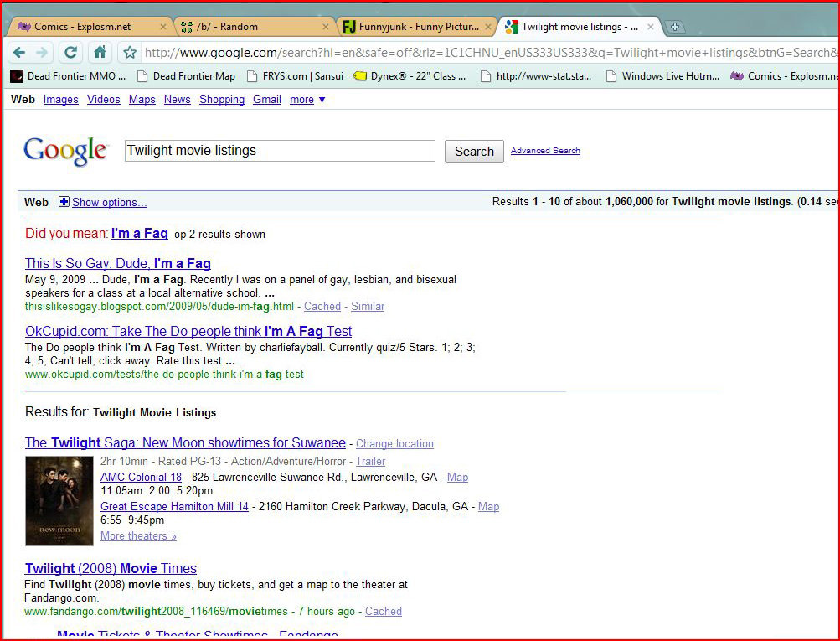Image resolution: width=840 pixels, height=641 pixels.
Task: Open Map for Great Escape Hamilton Mill
Action: click(488, 506)
